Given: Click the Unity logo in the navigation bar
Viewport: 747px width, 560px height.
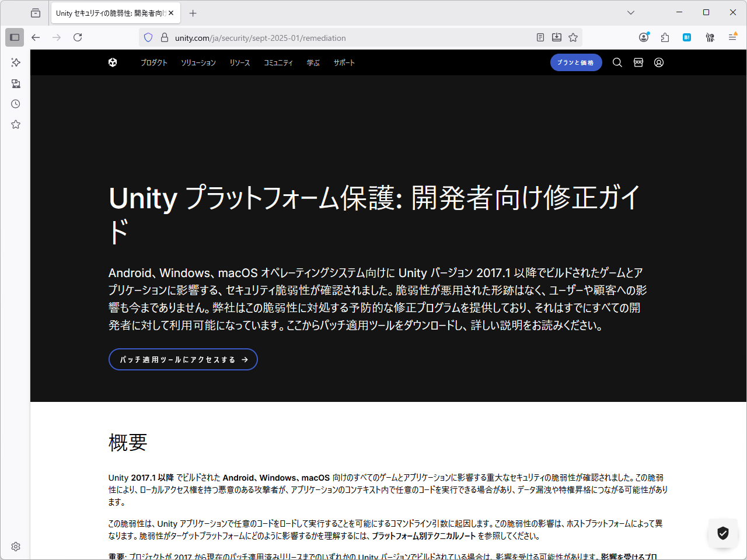Looking at the screenshot, I should point(112,62).
